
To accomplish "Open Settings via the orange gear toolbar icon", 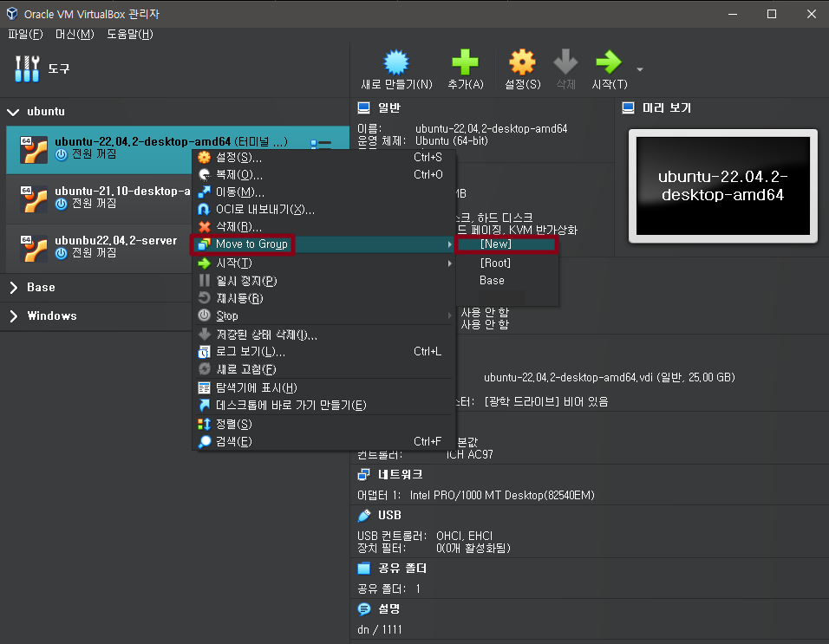I will (x=522, y=62).
